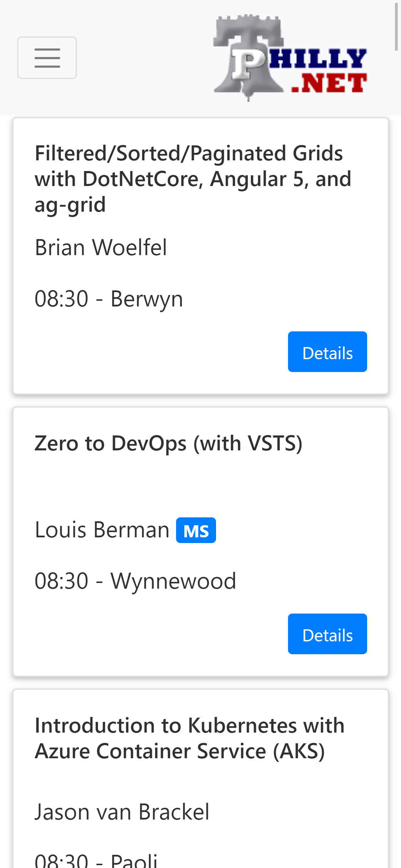Click the 08:30 - Paoli time slot
Viewport: 401px width, 868px height.
[x=96, y=861]
